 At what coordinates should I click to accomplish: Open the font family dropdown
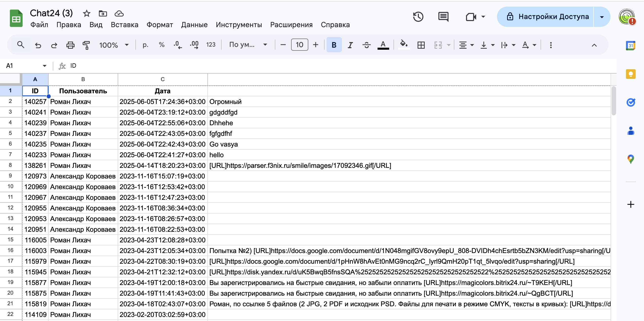coord(248,45)
